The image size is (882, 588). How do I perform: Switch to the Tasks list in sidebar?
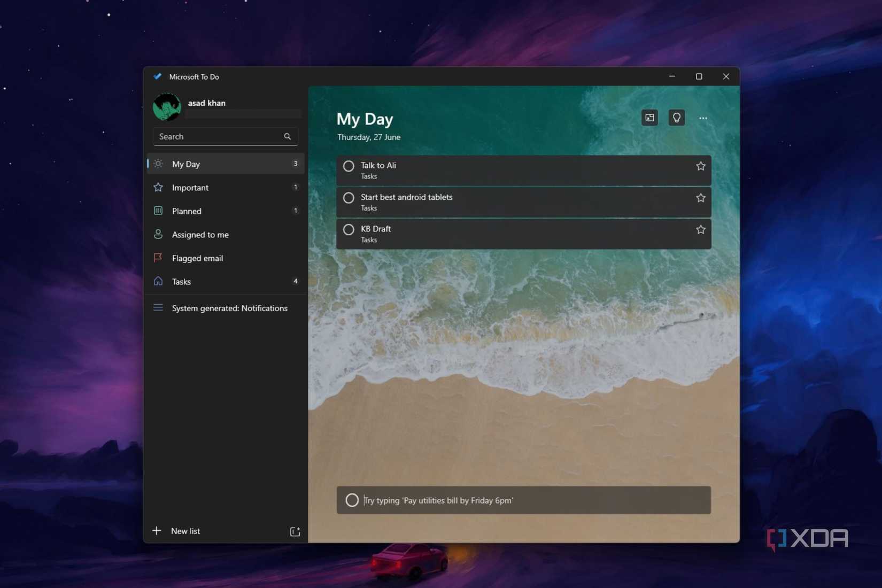coord(181,281)
